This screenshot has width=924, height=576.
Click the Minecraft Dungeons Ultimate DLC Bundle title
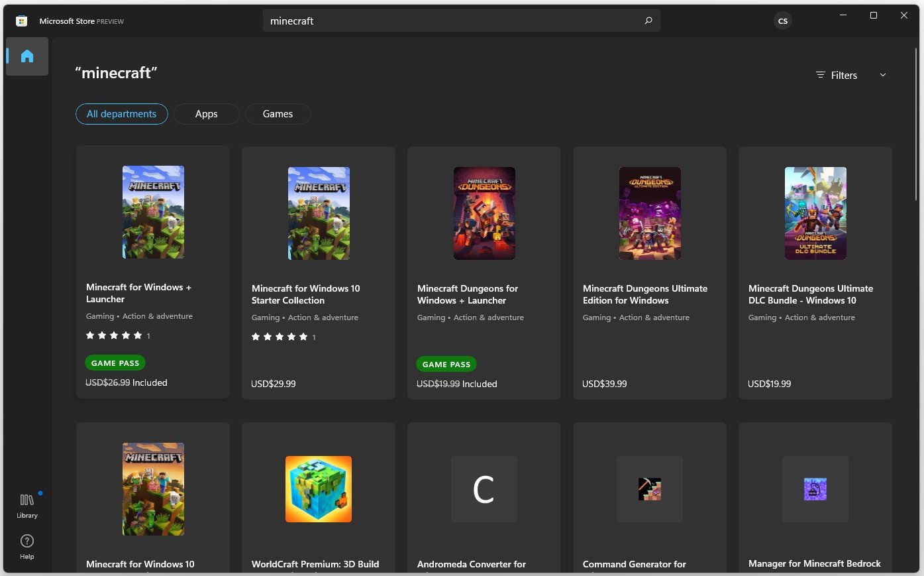click(x=811, y=294)
